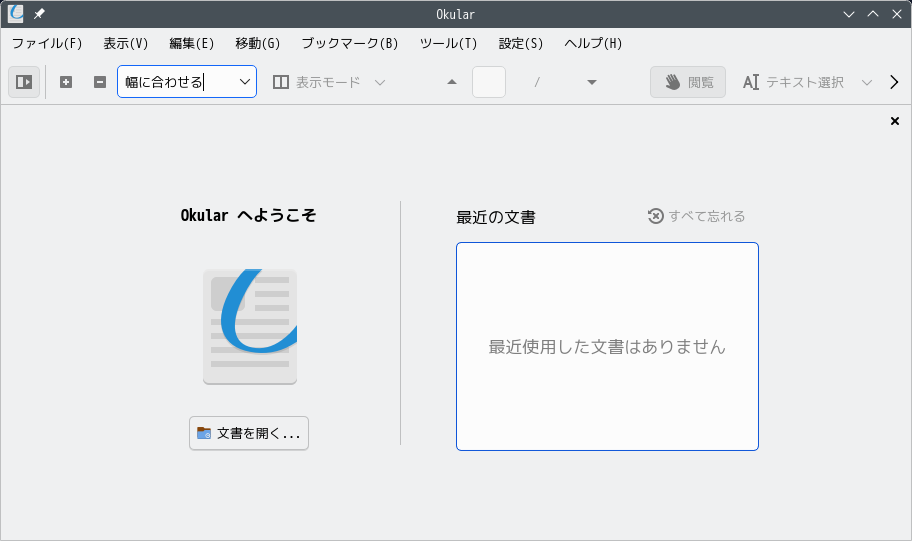This screenshot has width=912, height=541.
Task: Go to next page down arrow
Action: pos(592,82)
